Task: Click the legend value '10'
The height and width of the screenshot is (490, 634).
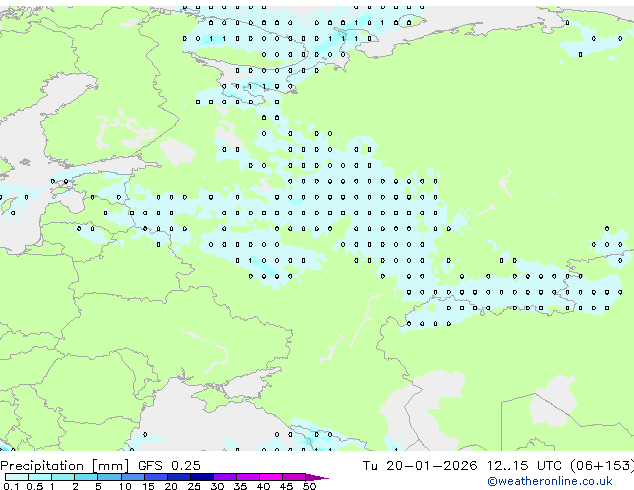Action: coord(125,486)
